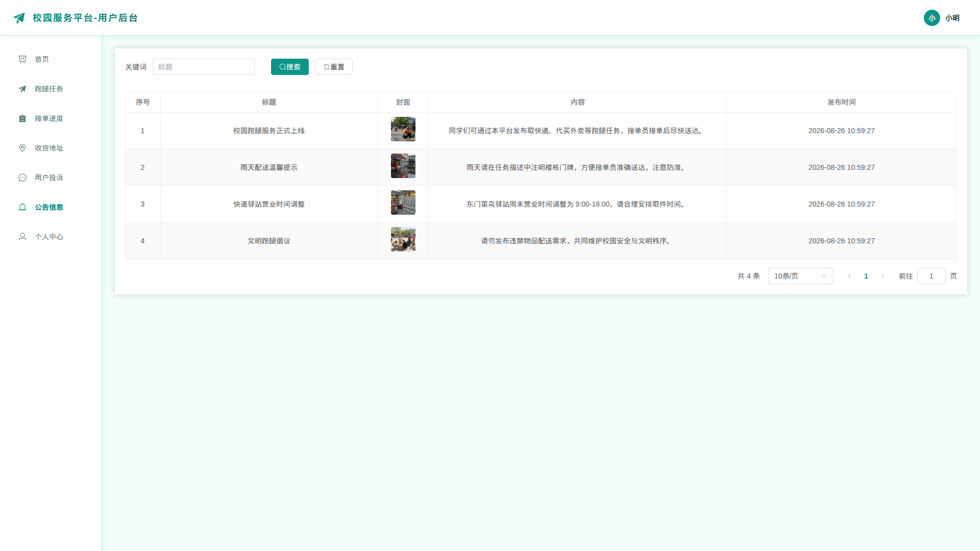Focus the 标题 keyword input field
This screenshot has height=551, width=980.
point(204,67)
